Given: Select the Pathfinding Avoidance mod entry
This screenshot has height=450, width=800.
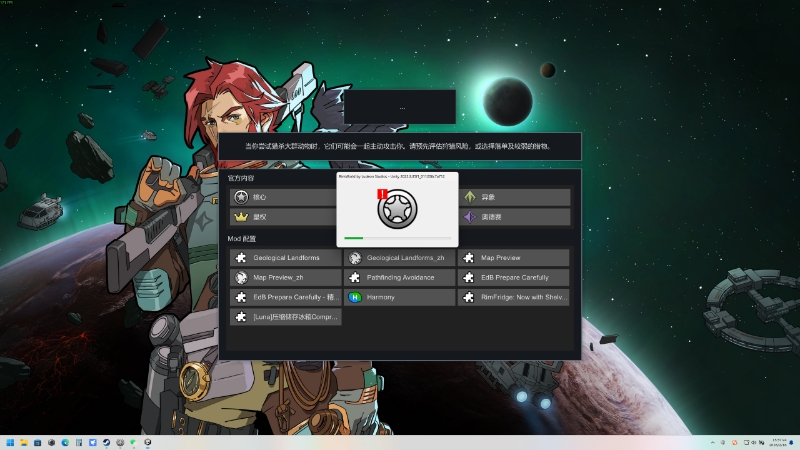Looking at the screenshot, I should (400, 277).
